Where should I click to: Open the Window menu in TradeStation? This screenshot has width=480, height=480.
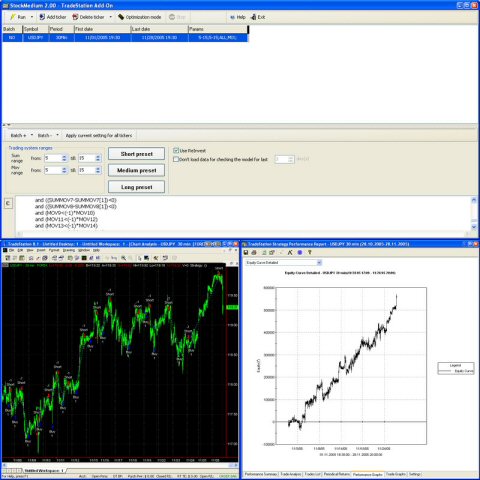84,250
